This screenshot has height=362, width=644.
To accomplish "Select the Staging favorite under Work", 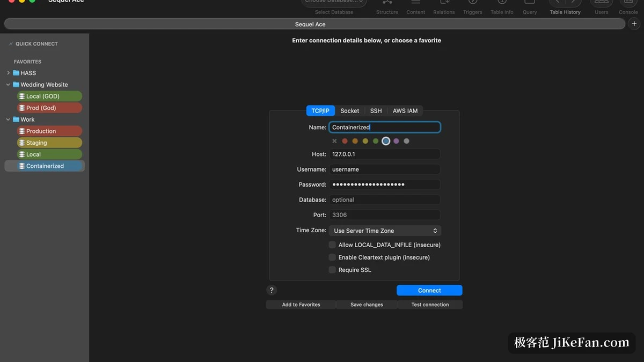I will tap(49, 143).
